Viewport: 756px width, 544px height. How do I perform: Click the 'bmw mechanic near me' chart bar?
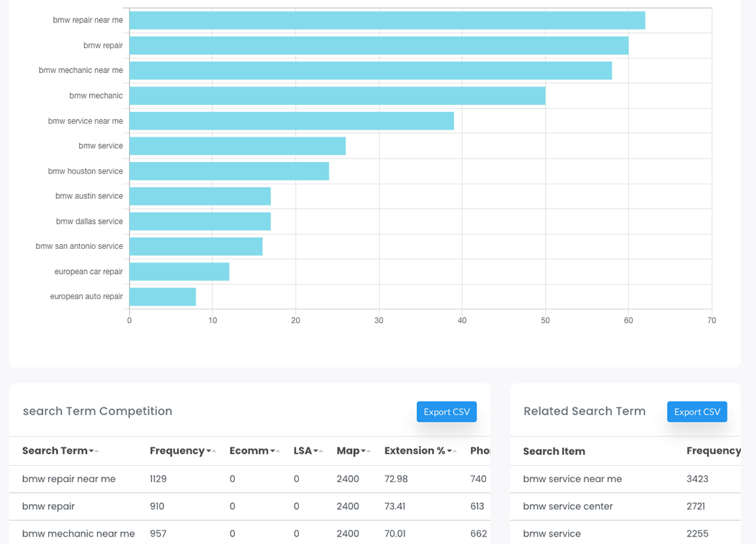coord(371,70)
